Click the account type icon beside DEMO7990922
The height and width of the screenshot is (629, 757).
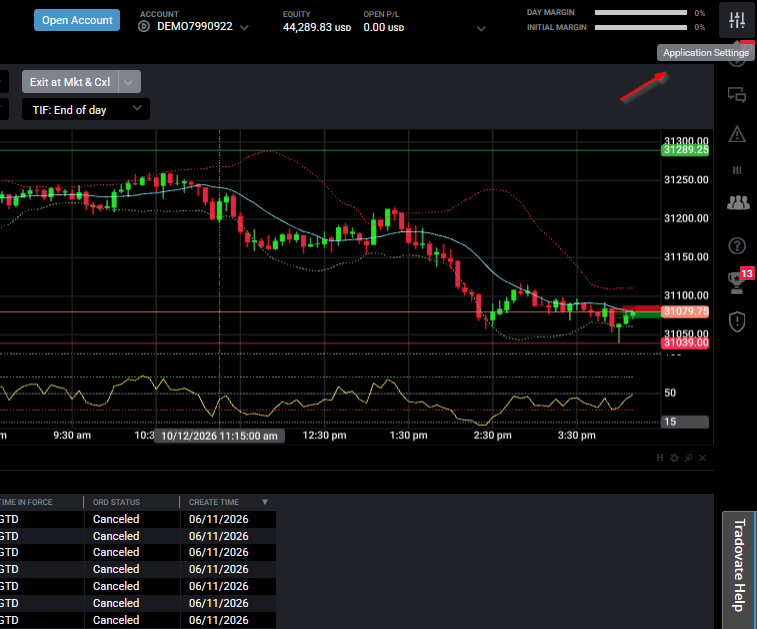(144, 27)
